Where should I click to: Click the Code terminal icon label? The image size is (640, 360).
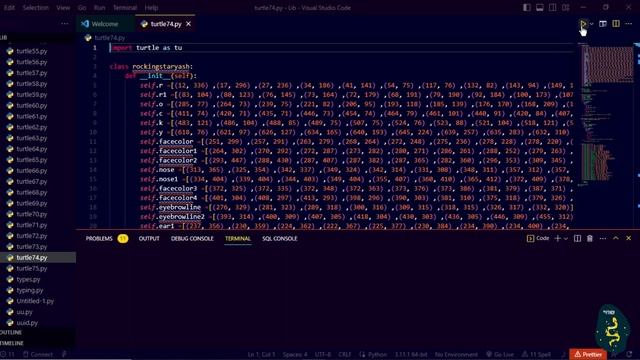coord(538,238)
